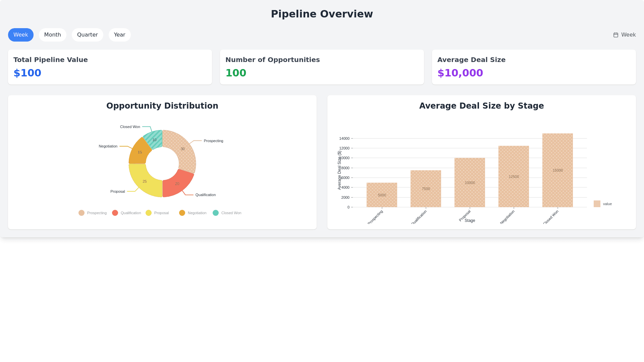Click the Negotiation legend color dot

182,213
